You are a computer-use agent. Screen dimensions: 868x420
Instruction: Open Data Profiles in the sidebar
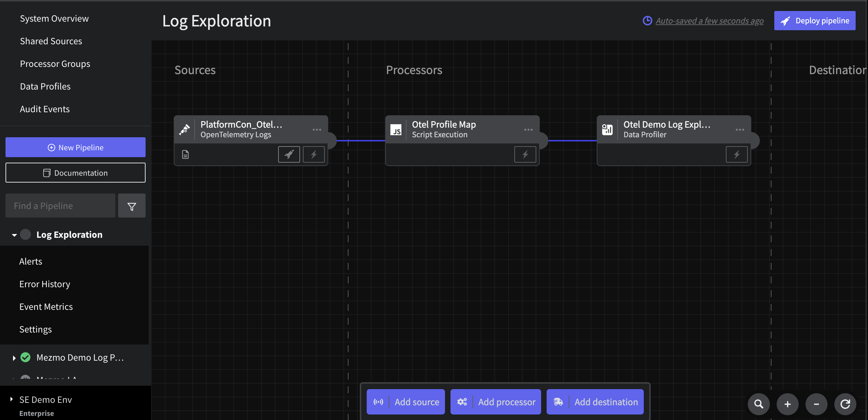pyautogui.click(x=45, y=86)
